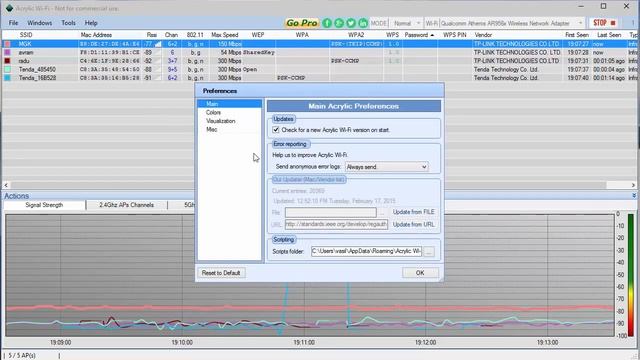The width and height of the screenshot is (640, 360).
Task: Stop the Wi-Fi scan with STOP button
Action: click(604, 23)
